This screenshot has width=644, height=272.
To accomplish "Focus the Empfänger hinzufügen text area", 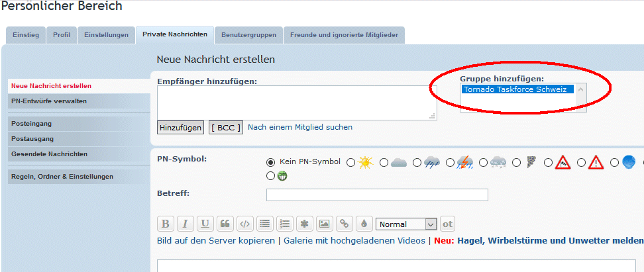I will click(x=297, y=103).
